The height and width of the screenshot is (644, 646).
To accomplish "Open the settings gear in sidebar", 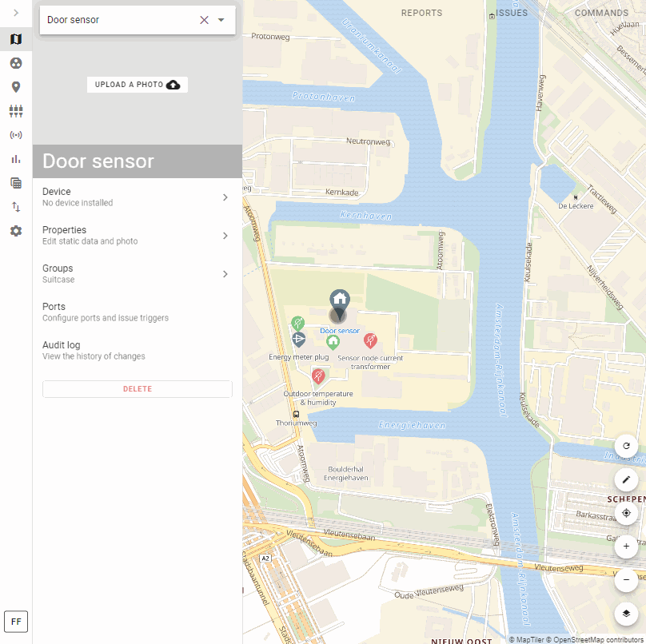I will click(x=16, y=231).
